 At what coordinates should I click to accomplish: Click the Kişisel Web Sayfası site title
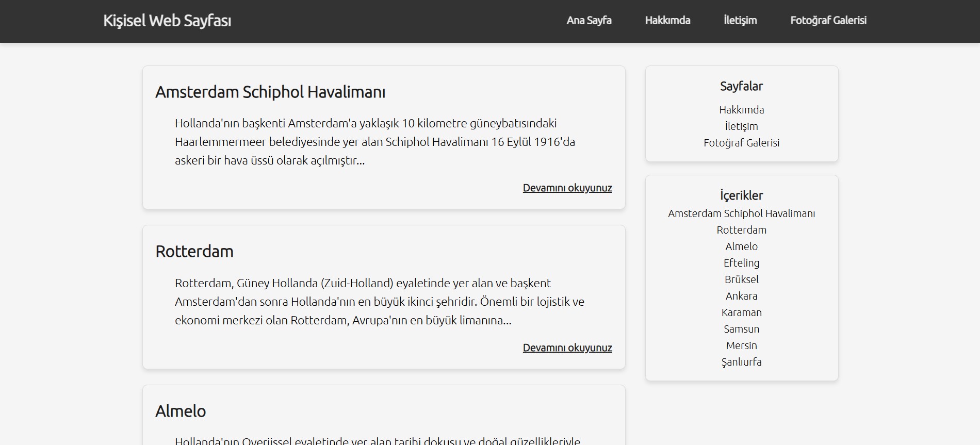point(167,21)
